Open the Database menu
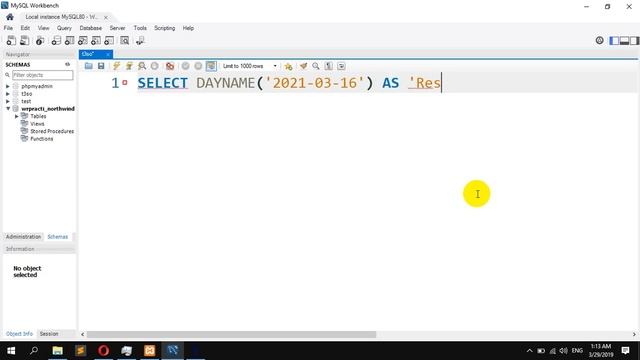This screenshot has height=360, width=640. 91,28
